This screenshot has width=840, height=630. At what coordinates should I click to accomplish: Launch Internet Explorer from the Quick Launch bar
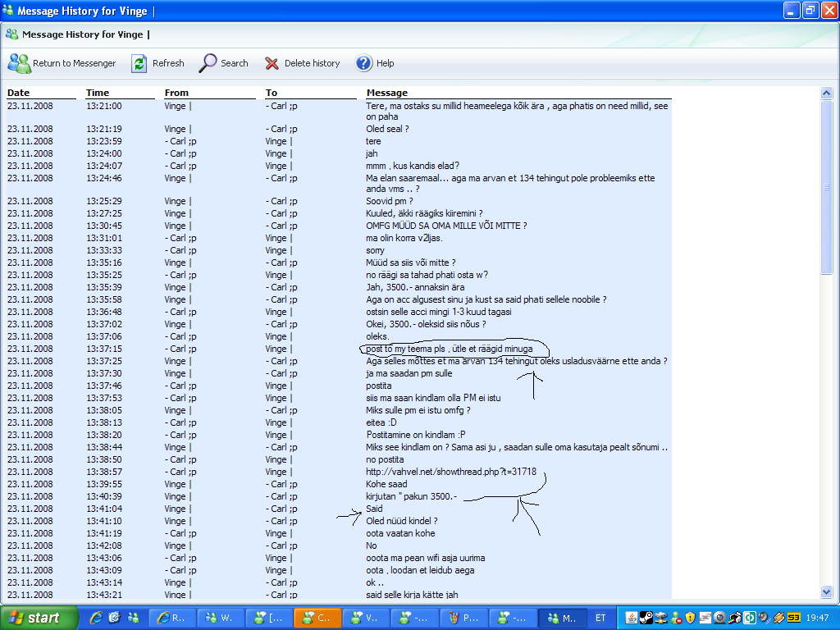[97, 618]
